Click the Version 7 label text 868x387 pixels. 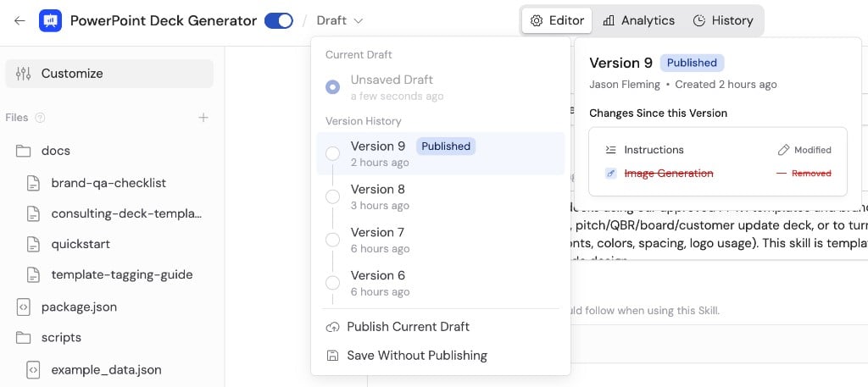(x=377, y=233)
